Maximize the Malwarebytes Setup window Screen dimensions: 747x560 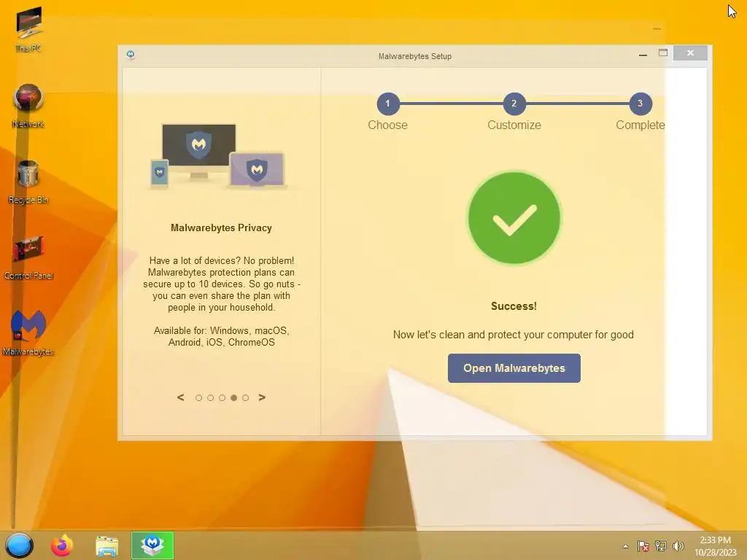(x=662, y=52)
